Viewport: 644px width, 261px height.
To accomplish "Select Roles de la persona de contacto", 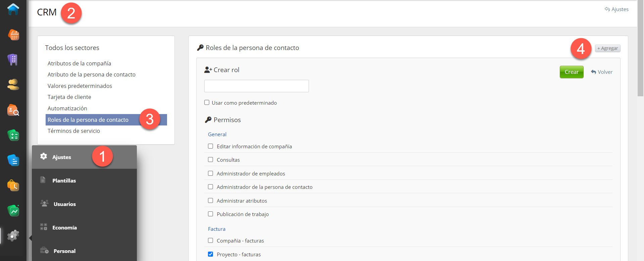I will coord(88,120).
